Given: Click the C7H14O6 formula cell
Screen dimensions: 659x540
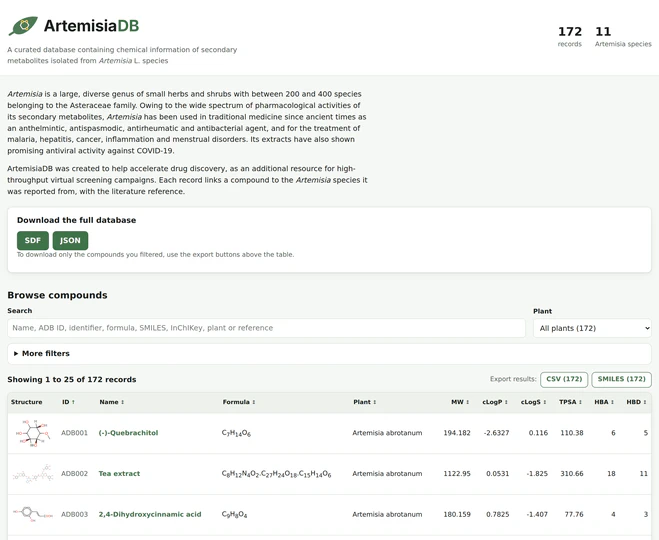Looking at the screenshot, I should click(236, 433).
